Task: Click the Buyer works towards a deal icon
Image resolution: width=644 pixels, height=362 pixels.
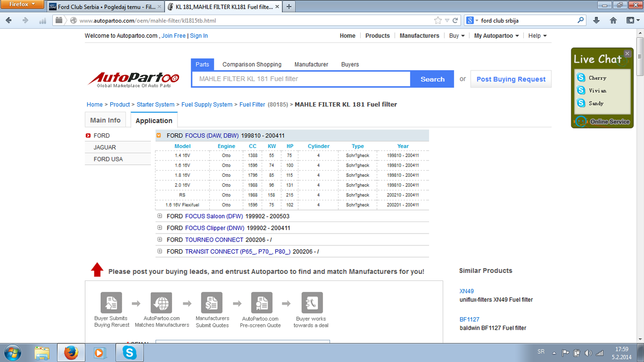Action: [x=312, y=303]
